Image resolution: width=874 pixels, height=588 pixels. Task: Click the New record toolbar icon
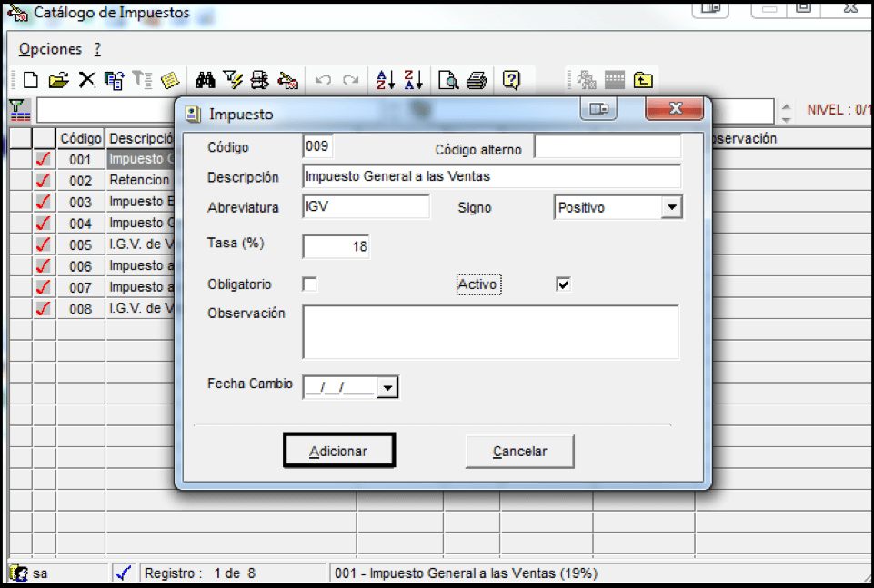[31, 80]
